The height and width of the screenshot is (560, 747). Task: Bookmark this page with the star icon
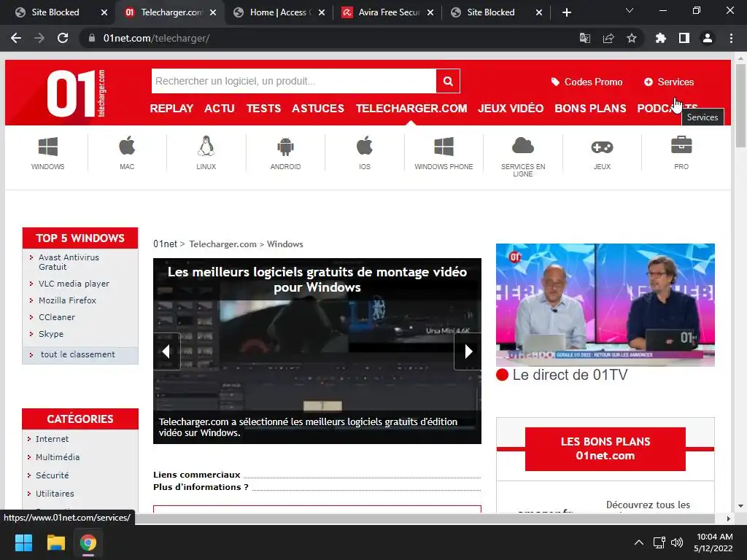coord(631,38)
